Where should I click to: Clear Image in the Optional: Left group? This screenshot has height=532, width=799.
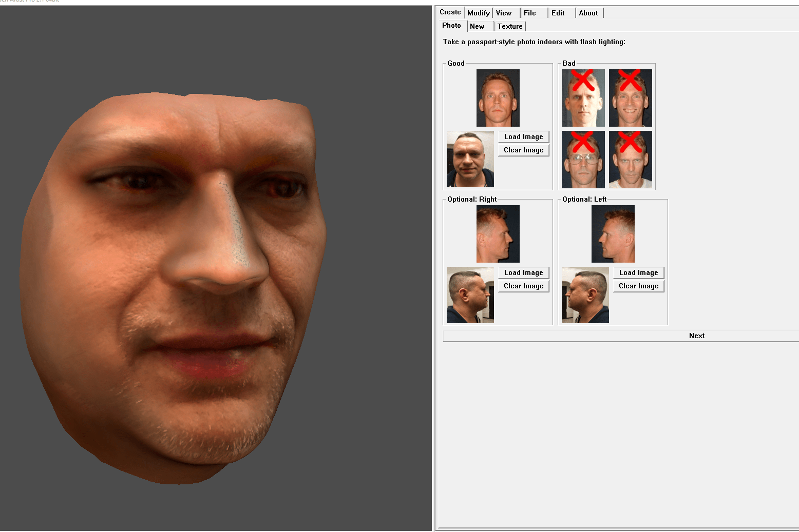coord(639,286)
